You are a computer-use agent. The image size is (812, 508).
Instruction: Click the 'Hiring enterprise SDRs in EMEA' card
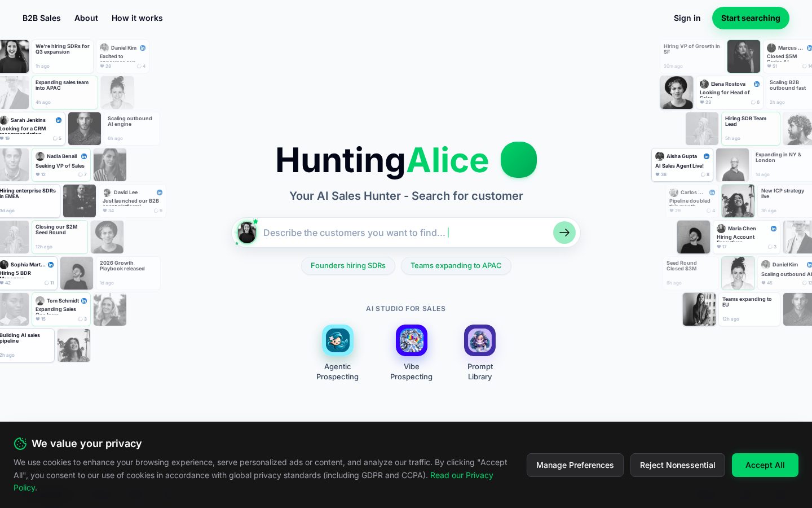point(29,201)
